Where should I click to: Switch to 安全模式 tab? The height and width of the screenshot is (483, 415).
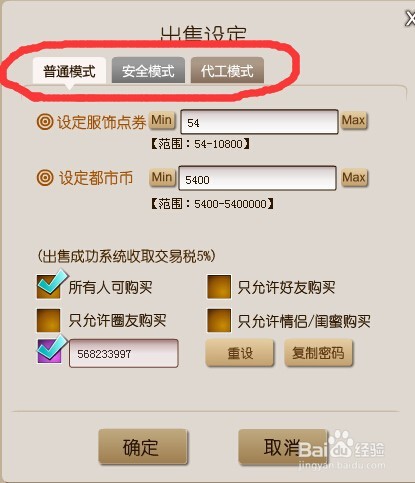point(148,70)
